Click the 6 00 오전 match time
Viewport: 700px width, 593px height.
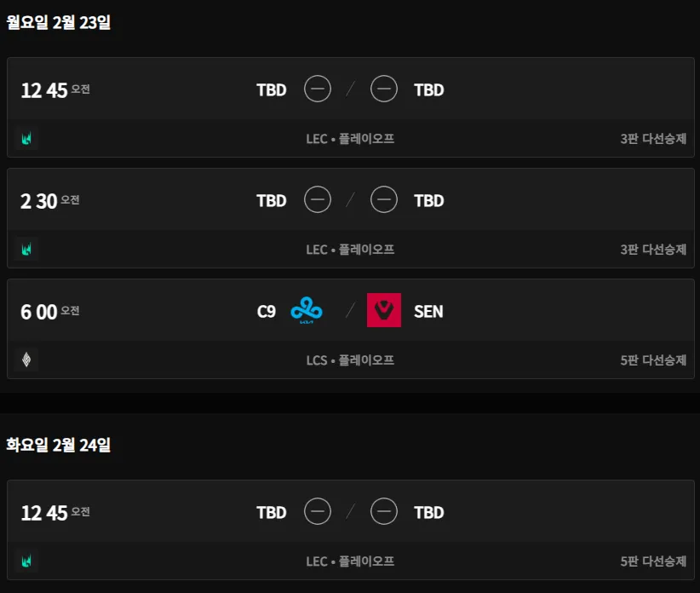(x=49, y=312)
